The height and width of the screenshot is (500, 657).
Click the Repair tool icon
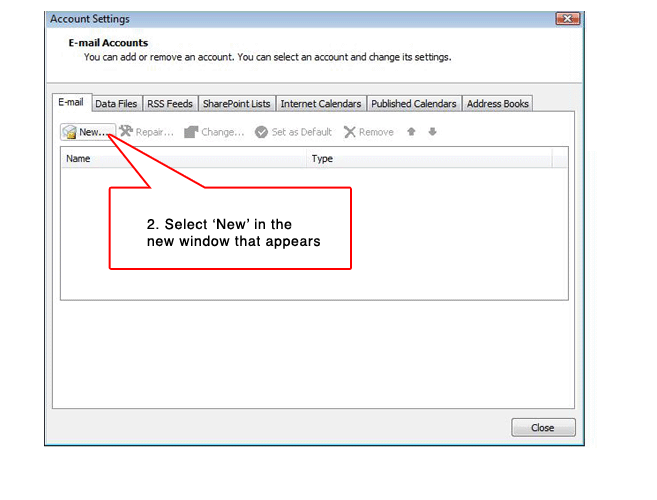coord(127,132)
